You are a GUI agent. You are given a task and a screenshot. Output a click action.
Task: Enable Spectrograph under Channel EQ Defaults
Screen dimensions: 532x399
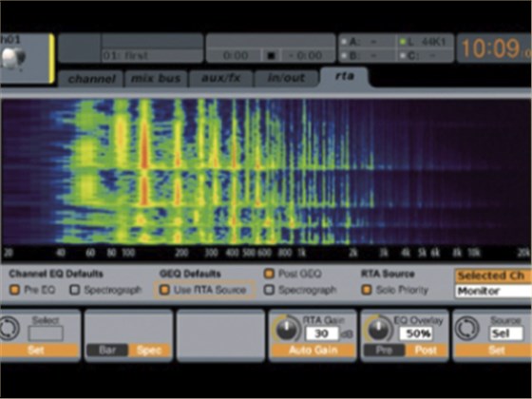pos(75,290)
